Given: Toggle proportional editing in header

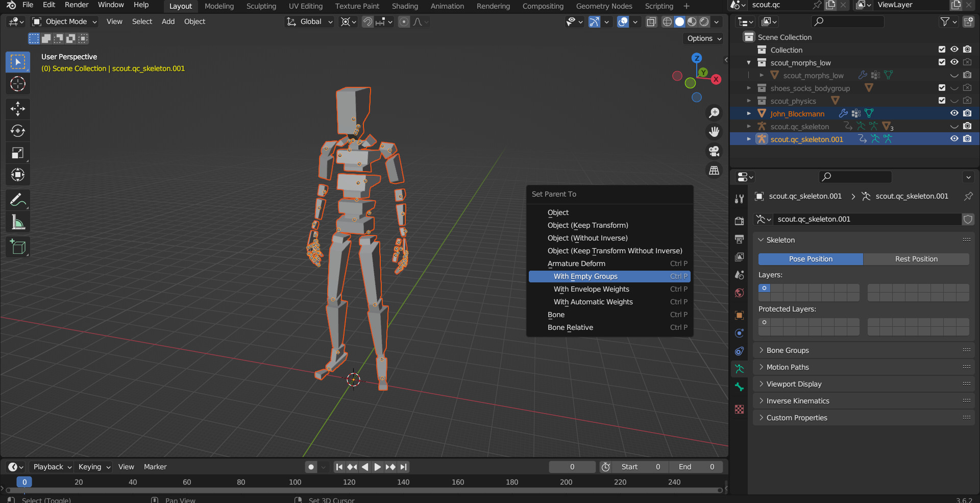Looking at the screenshot, I should pos(404,21).
